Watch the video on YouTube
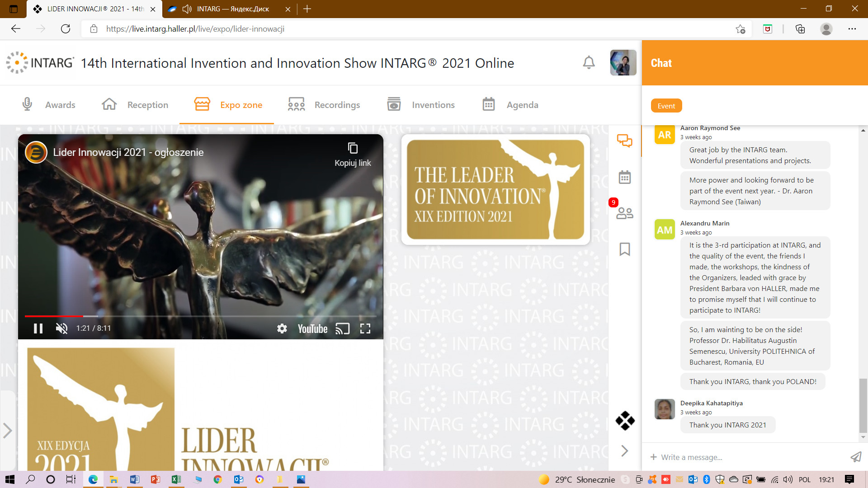Screen dimensions: 868x488 point(312,328)
